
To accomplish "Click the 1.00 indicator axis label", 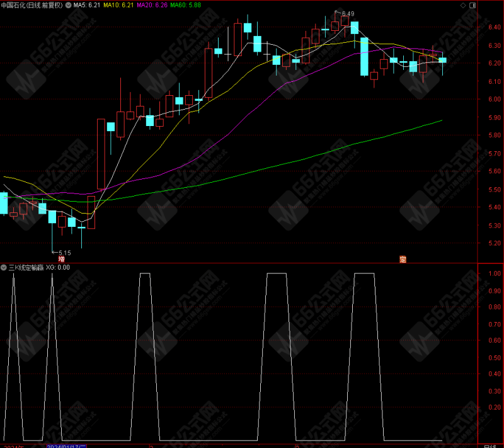I will click(495, 273).
